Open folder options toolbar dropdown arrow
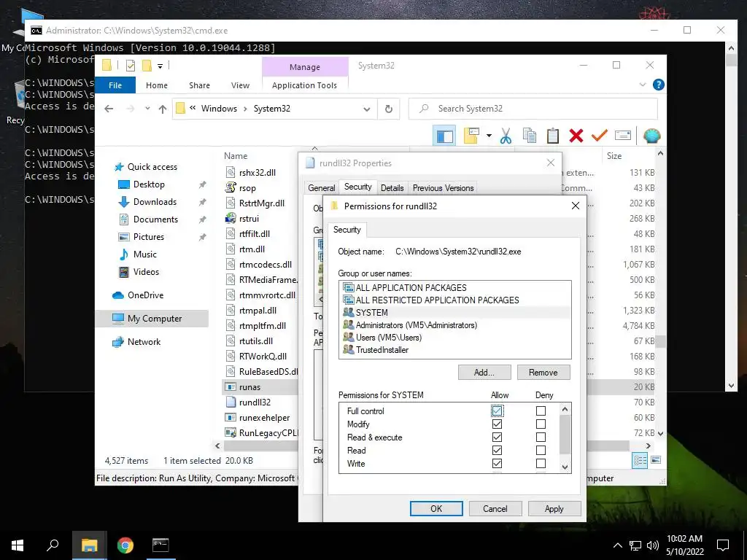 pos(489,136)
